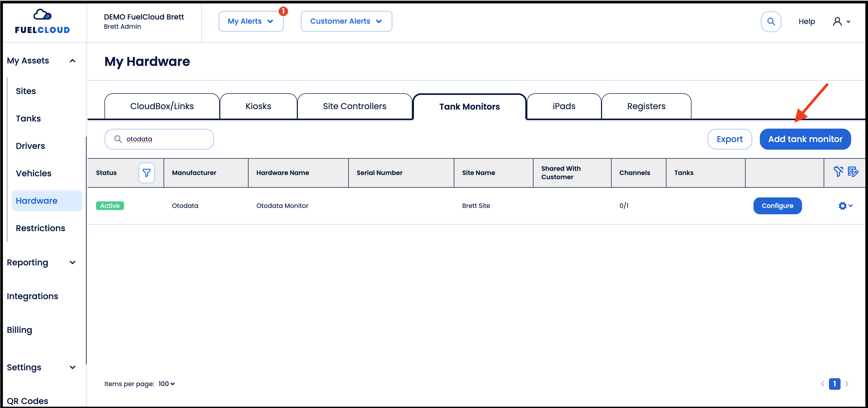Click the notification badge on My Alerts

coord(283,11)
